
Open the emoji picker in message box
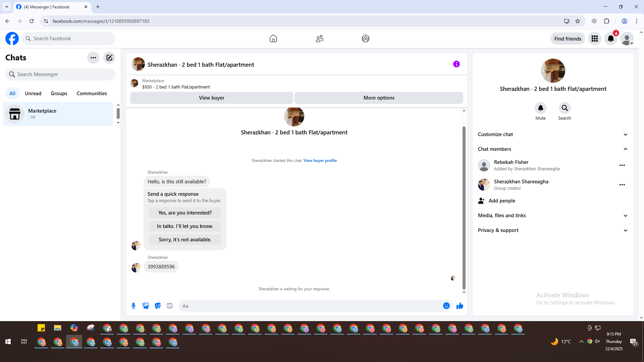point(446,306)
